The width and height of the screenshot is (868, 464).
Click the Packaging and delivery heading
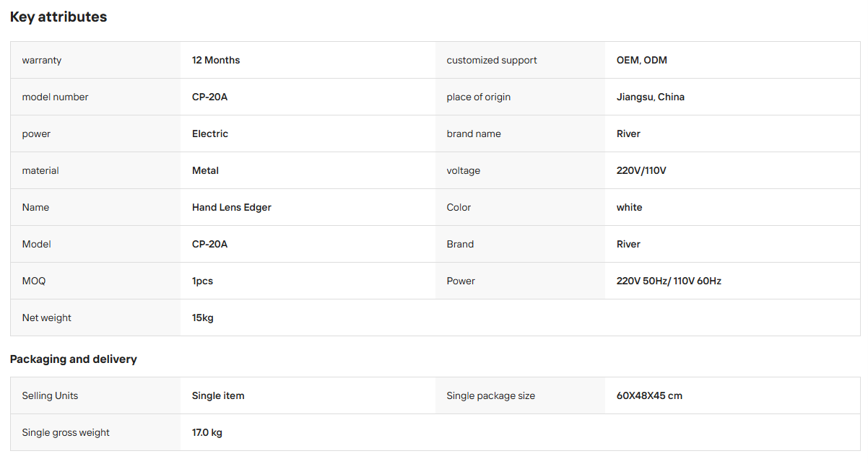pyautogui.click(x=74, y=359)
